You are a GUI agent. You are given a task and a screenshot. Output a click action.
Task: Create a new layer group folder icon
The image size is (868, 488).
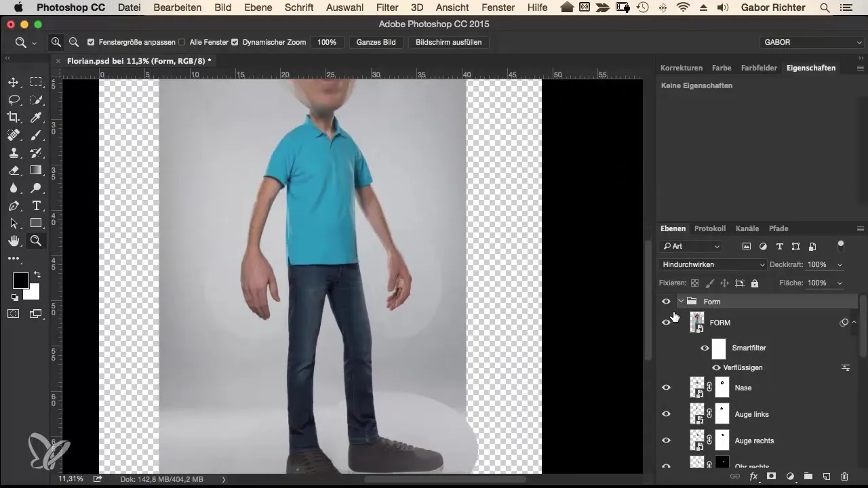[x=808, y=476]
